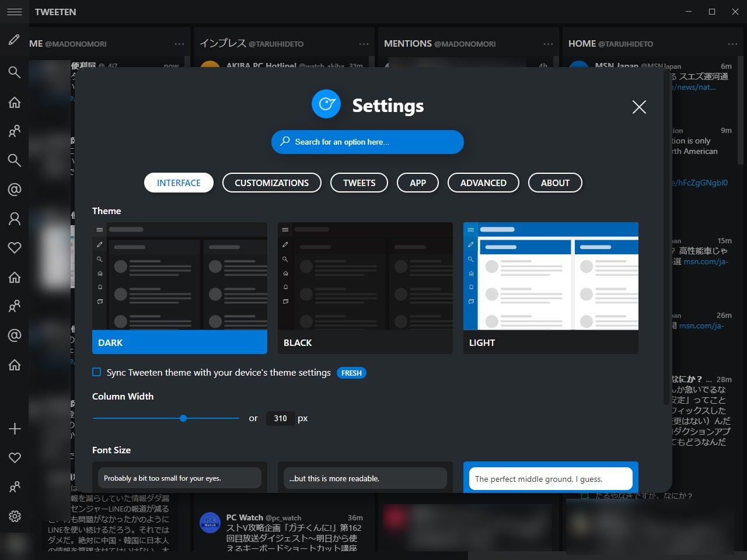Open your profile via the person icon

tap(15, 218)
